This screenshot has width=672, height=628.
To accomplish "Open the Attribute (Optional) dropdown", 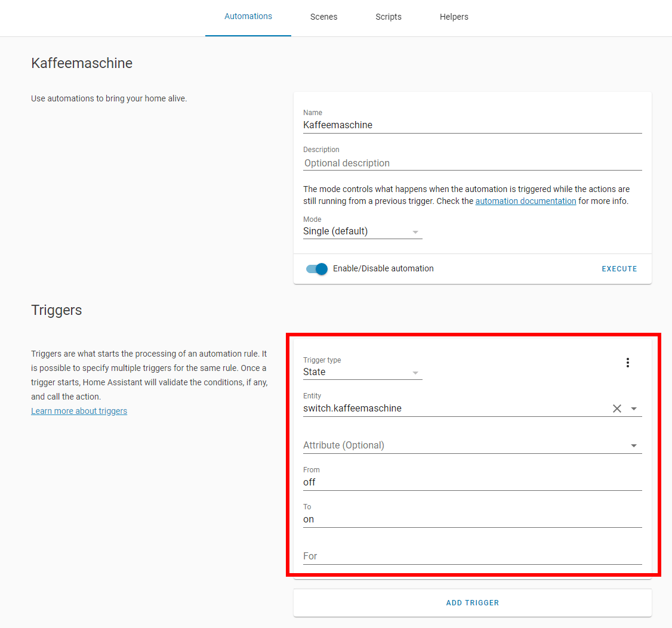I will pos(634,445).
